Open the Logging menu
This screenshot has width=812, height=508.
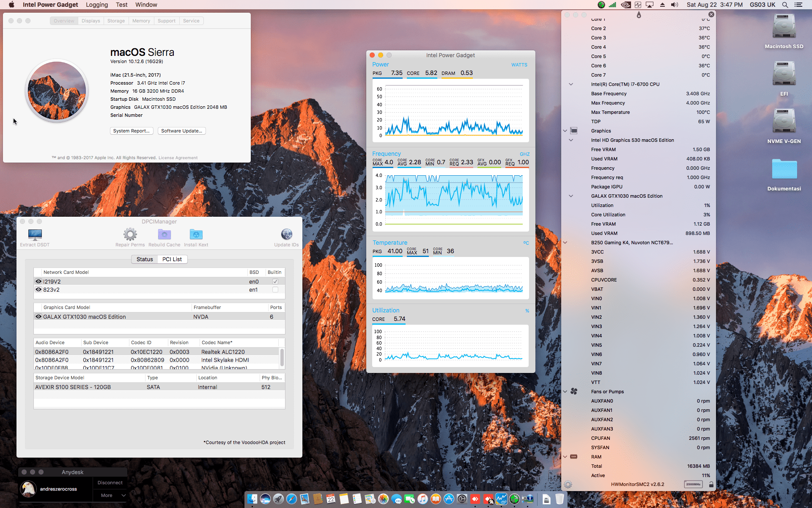pos(97,5)
